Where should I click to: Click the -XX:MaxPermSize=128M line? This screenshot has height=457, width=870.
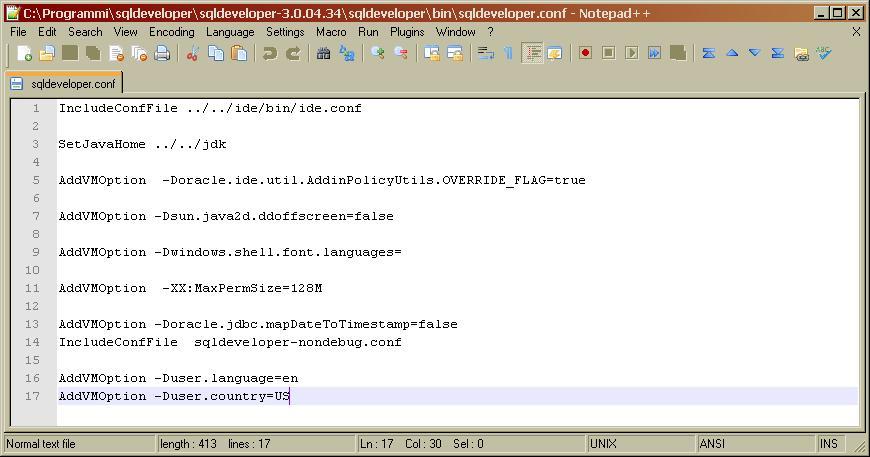click(190, 288)
